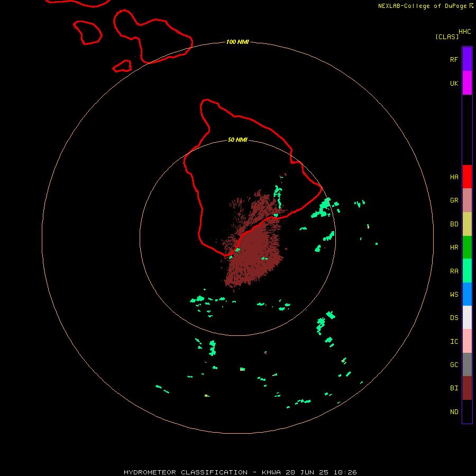This screenshot has width=476, height=476.
Task: Click the NEXLAB-College of DuPage credit text
Action: coord(423,6)
